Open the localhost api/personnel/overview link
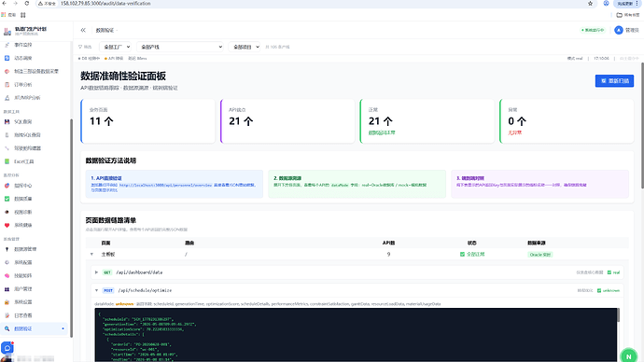 165,185
